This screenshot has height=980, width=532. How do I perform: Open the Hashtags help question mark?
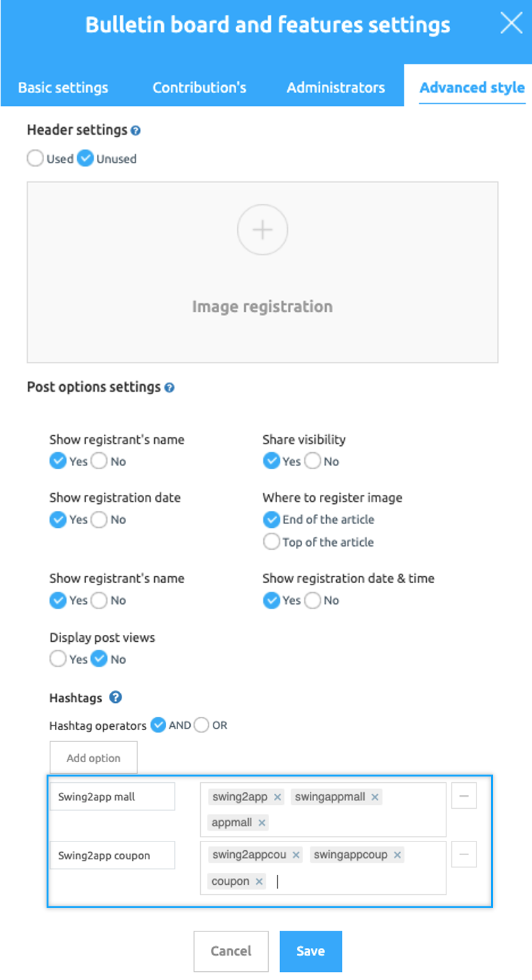(115, 697)
